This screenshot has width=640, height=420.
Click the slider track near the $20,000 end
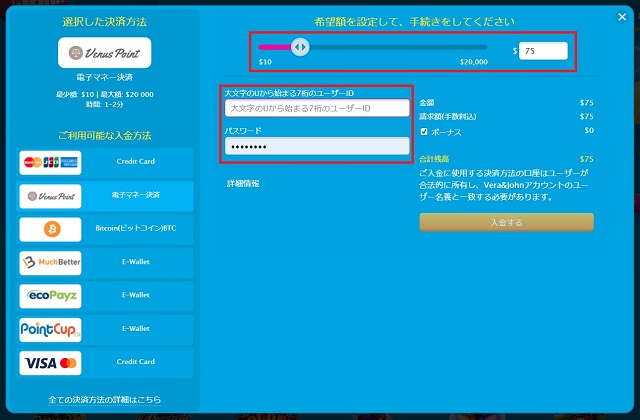[x=478, y=47]
